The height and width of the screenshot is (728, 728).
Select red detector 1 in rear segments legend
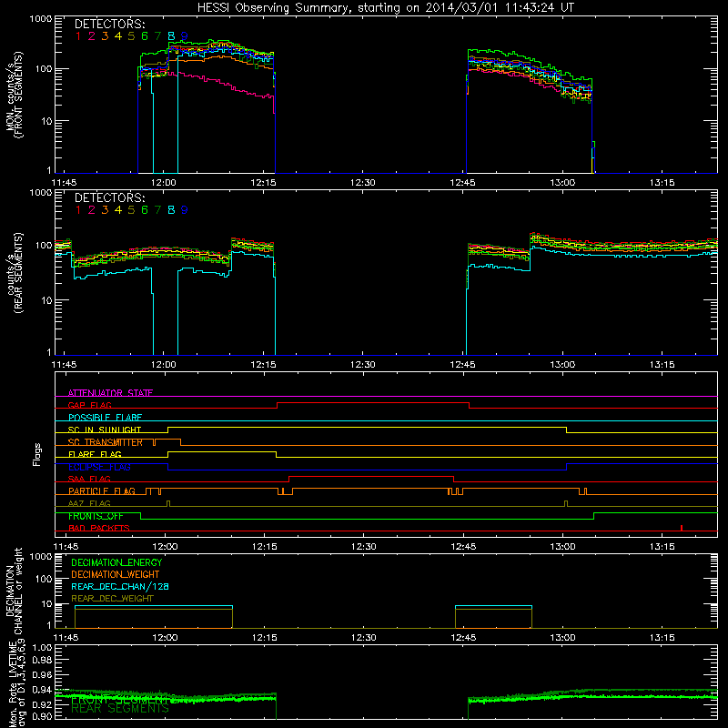tap(78, 210)
